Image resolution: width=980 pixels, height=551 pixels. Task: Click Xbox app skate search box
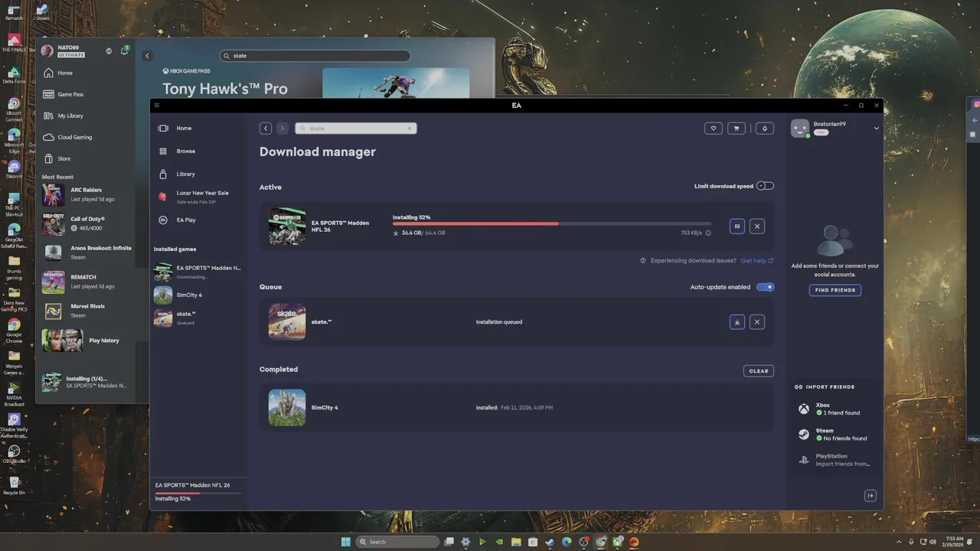coord(315,56)
